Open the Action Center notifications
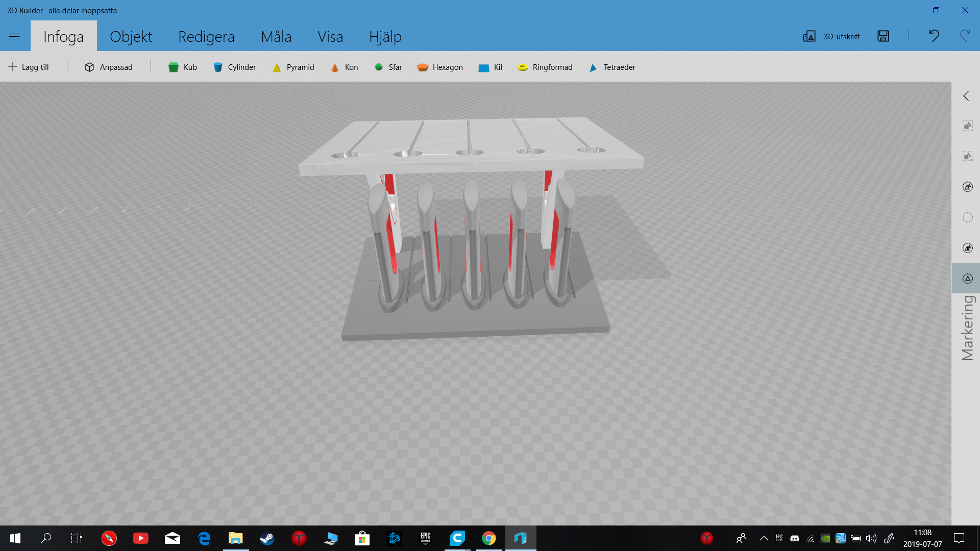 (959, 538)
